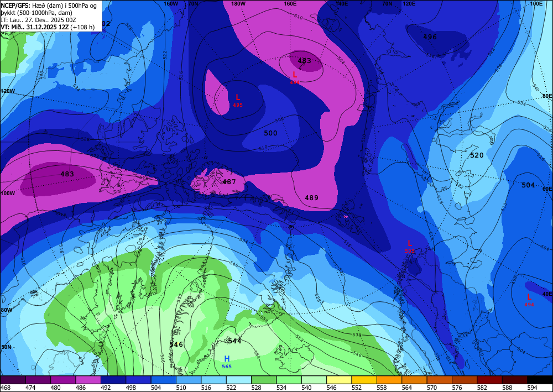This screenshot has height=392, width=553.
Task: Click the green legend swatch right of 528
Action: click(x=264, y=380)
